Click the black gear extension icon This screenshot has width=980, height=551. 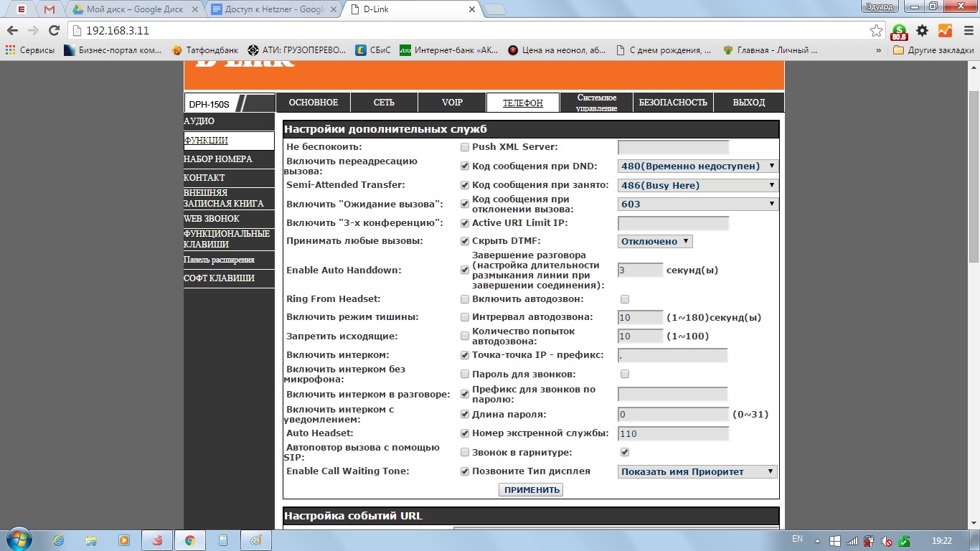[x=923, y=31]
